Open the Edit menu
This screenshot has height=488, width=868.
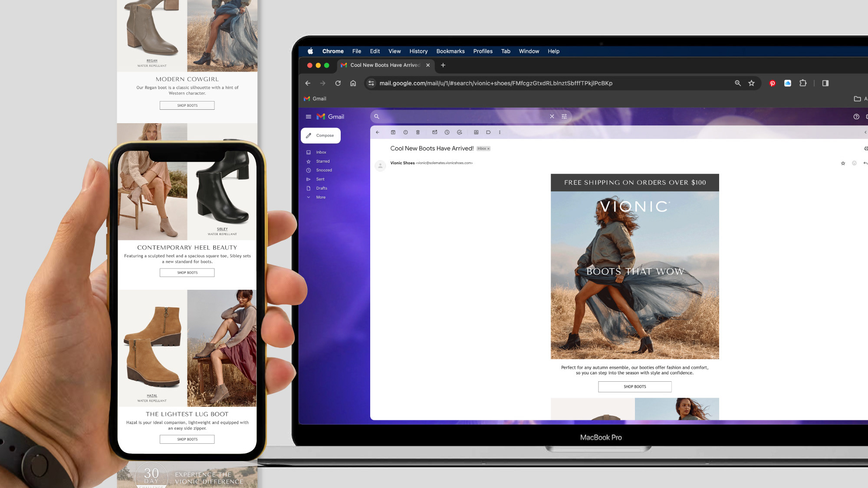click(375, 51)
